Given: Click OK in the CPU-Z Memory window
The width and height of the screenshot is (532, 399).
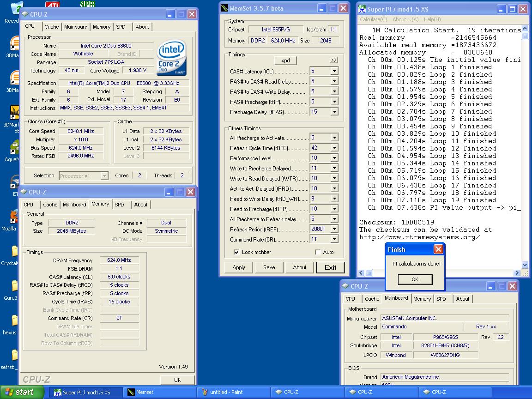Looking at the screenshot, I should (x=177, y=380).
